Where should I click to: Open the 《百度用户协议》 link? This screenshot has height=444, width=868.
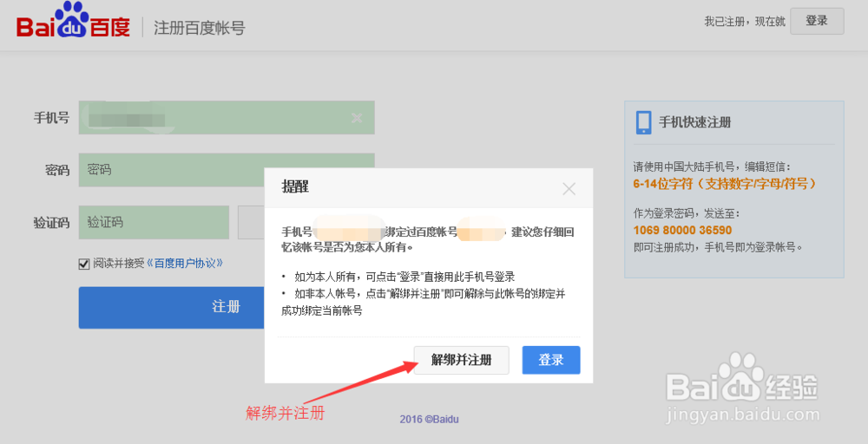coord(184,264)
